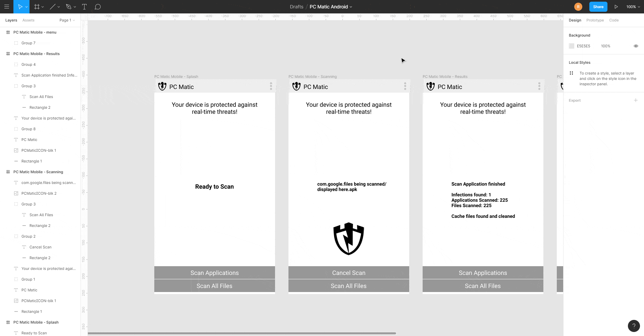
Task: Click Scan Applications in Results frame
Action: point(483,273)
